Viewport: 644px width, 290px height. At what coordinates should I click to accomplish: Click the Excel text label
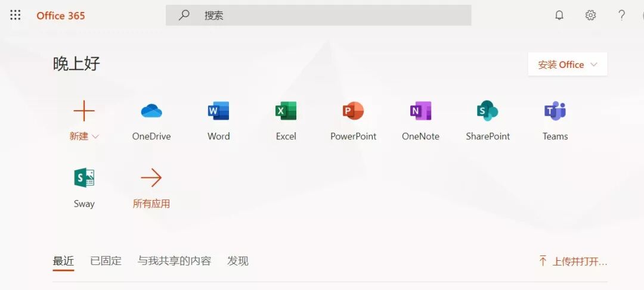tap(286, 136)
